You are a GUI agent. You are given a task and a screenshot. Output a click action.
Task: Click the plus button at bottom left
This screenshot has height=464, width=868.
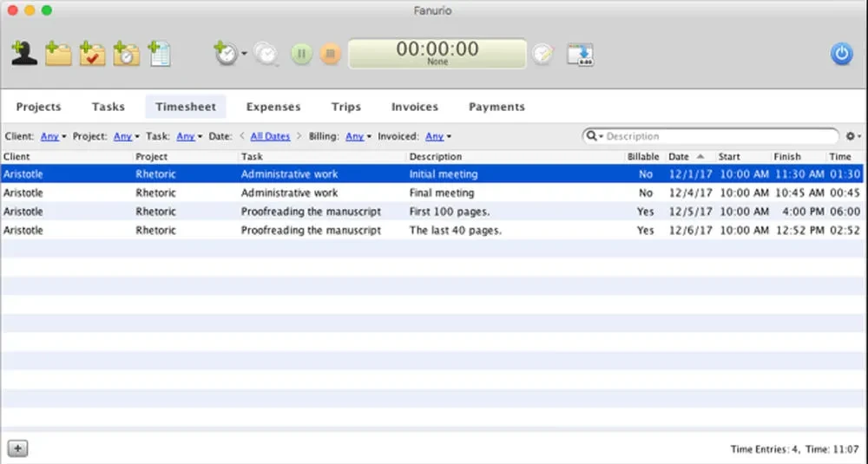pyautogui.click(x=17, y=448)
